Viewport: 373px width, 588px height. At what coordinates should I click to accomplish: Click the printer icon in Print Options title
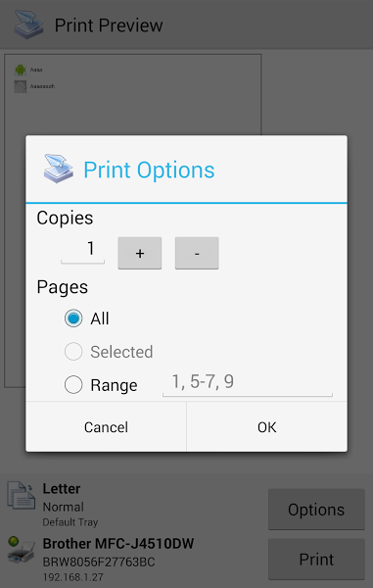coord(59,169)
